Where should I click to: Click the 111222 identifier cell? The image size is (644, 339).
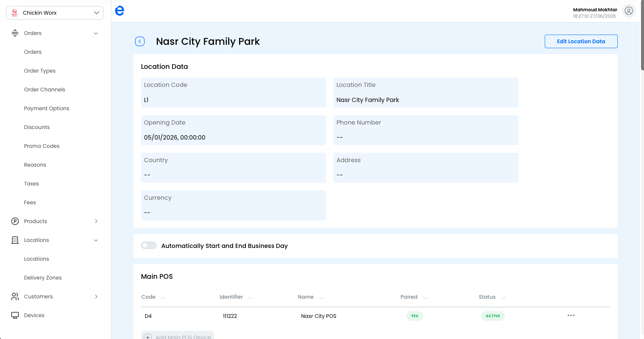230,316
